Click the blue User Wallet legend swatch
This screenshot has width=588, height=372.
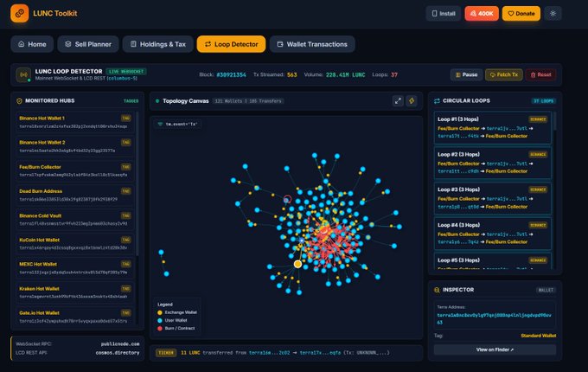[x=160, y=320]
